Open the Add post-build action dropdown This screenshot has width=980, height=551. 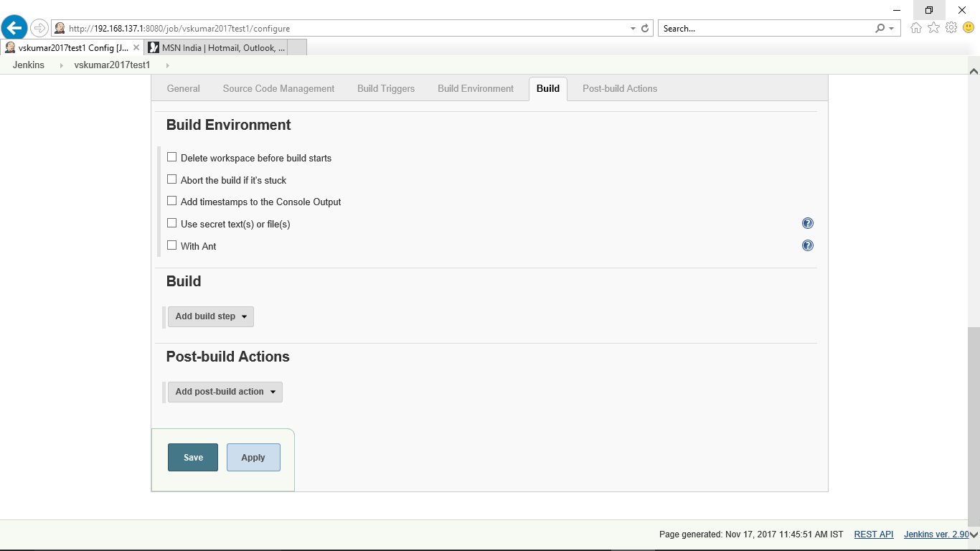point(225,392)
